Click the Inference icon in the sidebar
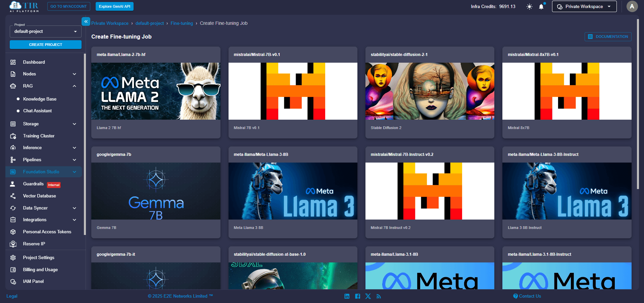Screen dimensions: 644x303 click(x=13, y=148)
